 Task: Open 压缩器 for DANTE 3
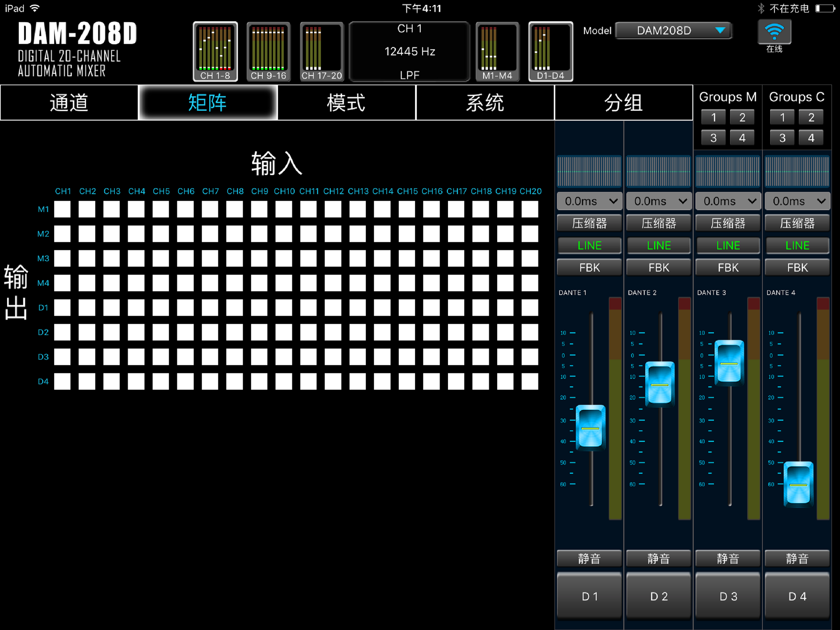point(728,223)
